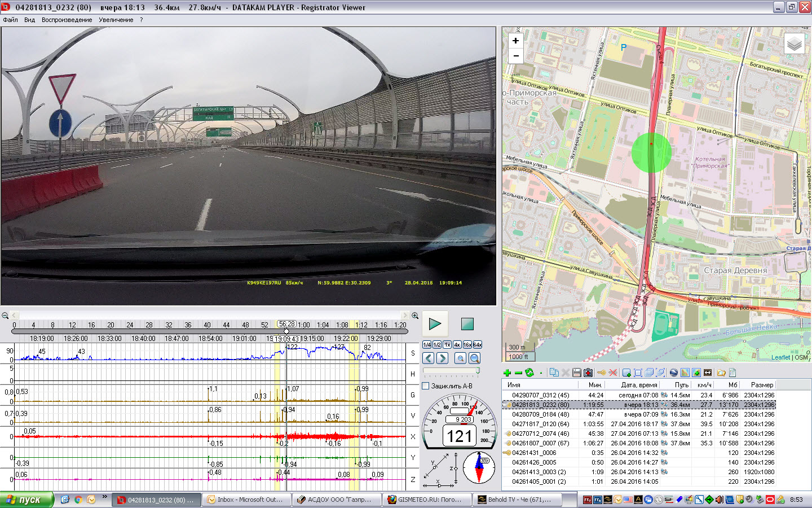Open the Windows пуск start button

[x=27, y=500]
